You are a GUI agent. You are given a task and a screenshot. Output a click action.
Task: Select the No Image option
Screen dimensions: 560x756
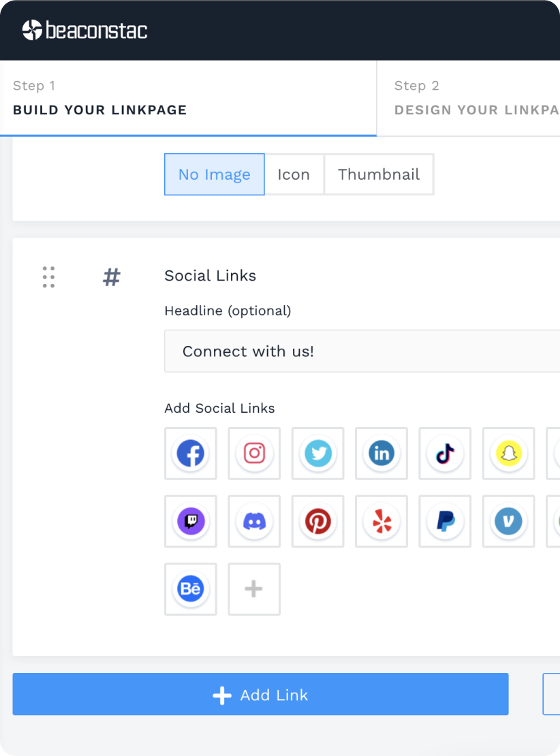(215, 174)
